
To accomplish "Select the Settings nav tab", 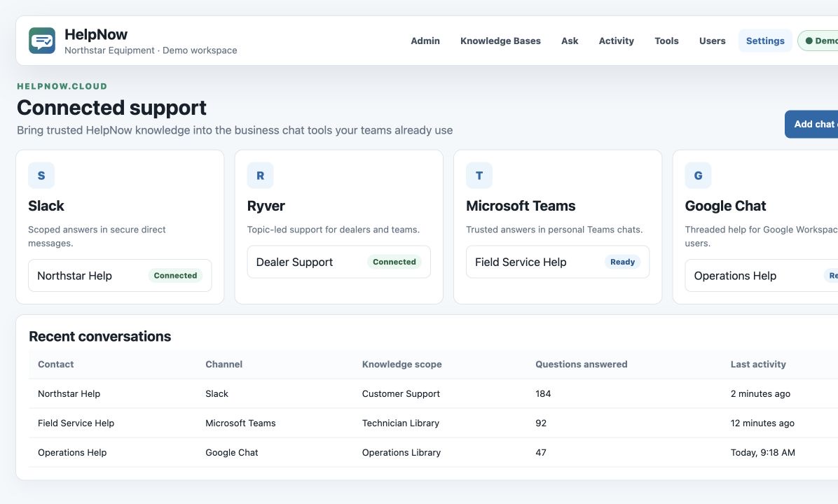I will 765,41.
